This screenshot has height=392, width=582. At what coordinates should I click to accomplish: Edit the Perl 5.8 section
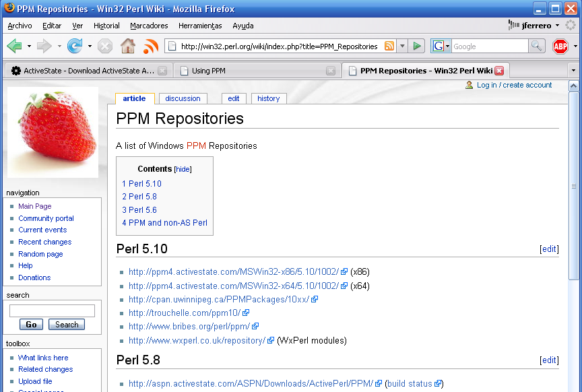click(549, 360)
